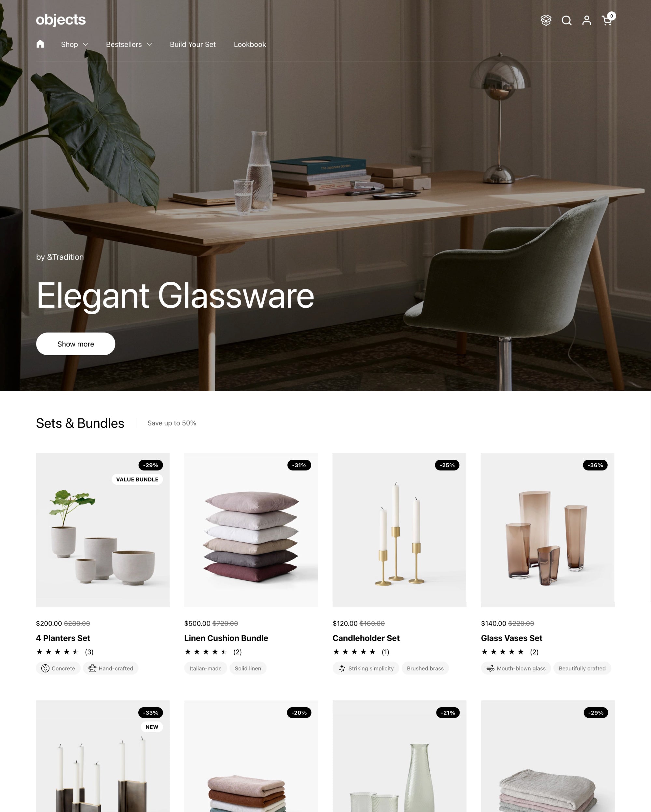Click the cart icon with badge
The width and height of the screenshot is (651, 812).
pos(607,19)
